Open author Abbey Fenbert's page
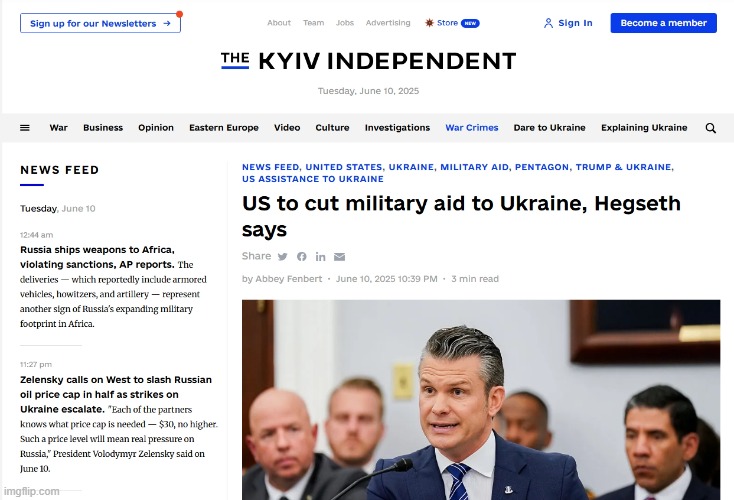Image resolution: width=734 pixels, height=500 pixels. pos(288,279)
